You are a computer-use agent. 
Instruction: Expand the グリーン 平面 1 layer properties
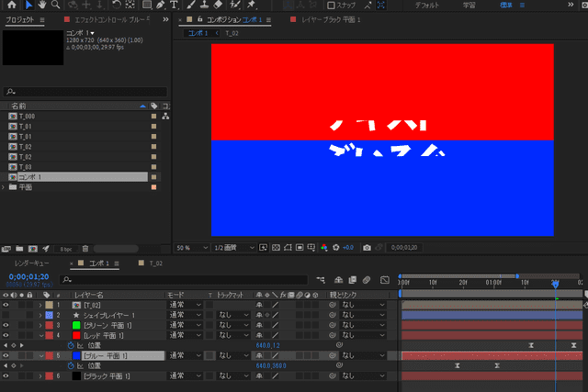pos(40,325)
